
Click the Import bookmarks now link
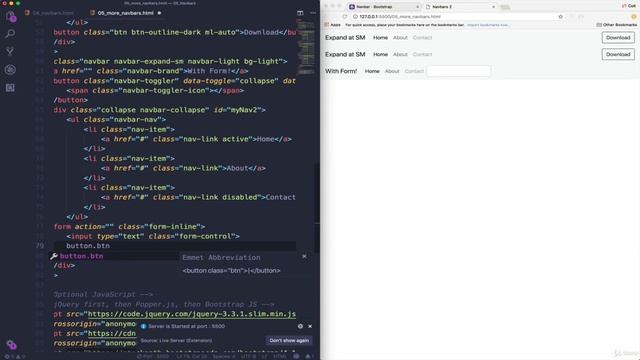tap(488, 25)
